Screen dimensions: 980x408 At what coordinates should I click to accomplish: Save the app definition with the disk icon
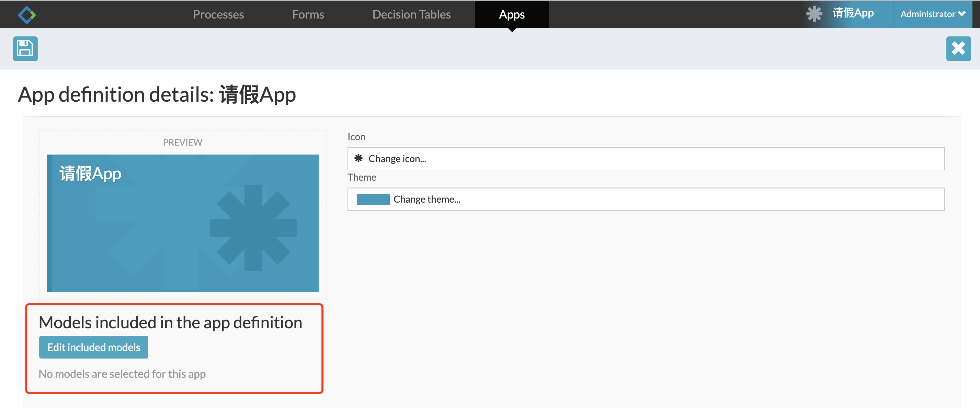pyautogui.click(x=25, y=49)
